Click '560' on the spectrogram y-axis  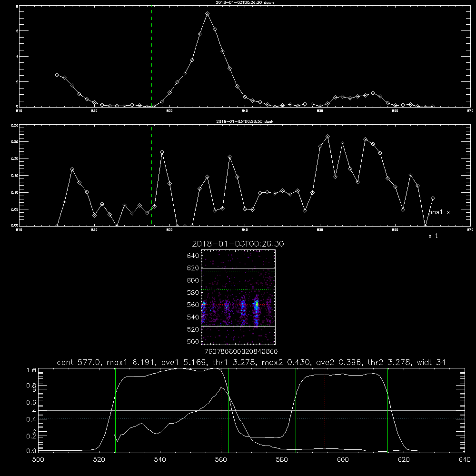pos(193,305)
